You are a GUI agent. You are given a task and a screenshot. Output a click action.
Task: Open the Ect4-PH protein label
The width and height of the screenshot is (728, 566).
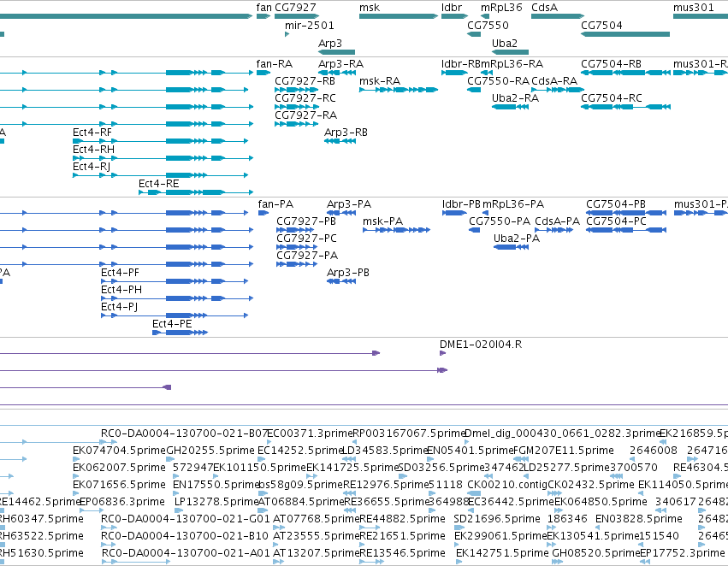[x=121, y=290]
